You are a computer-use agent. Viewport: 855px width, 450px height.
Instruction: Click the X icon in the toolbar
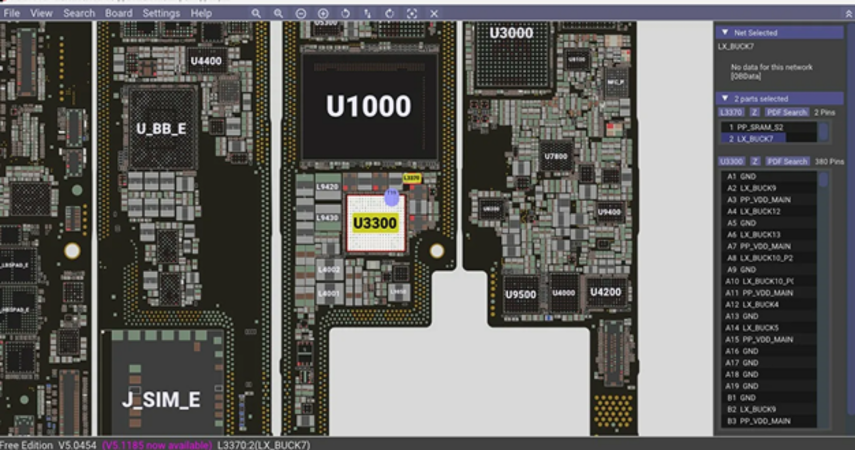(434, 13)
